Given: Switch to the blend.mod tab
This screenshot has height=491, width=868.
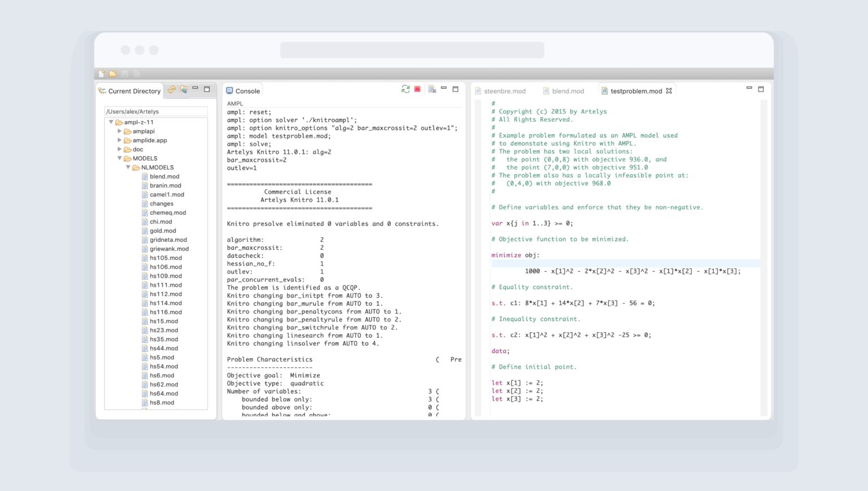Looking at the screenshot, I should point(567,90).
